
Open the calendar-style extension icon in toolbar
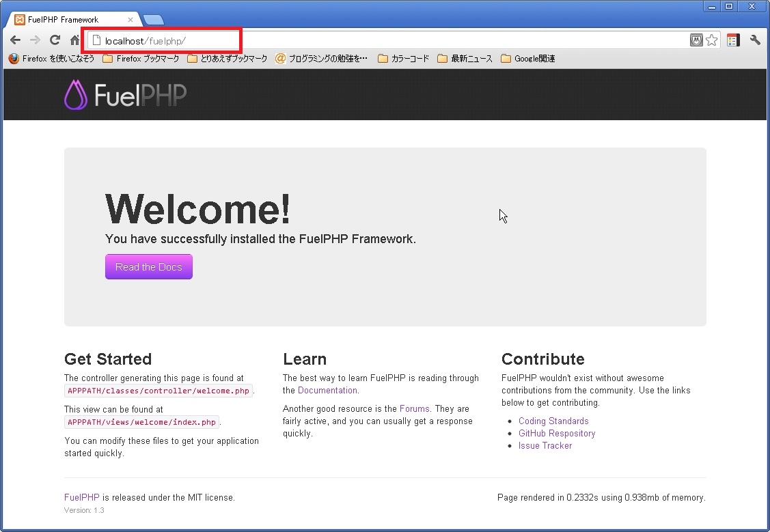pyautogui.click(x=733, y=40)
